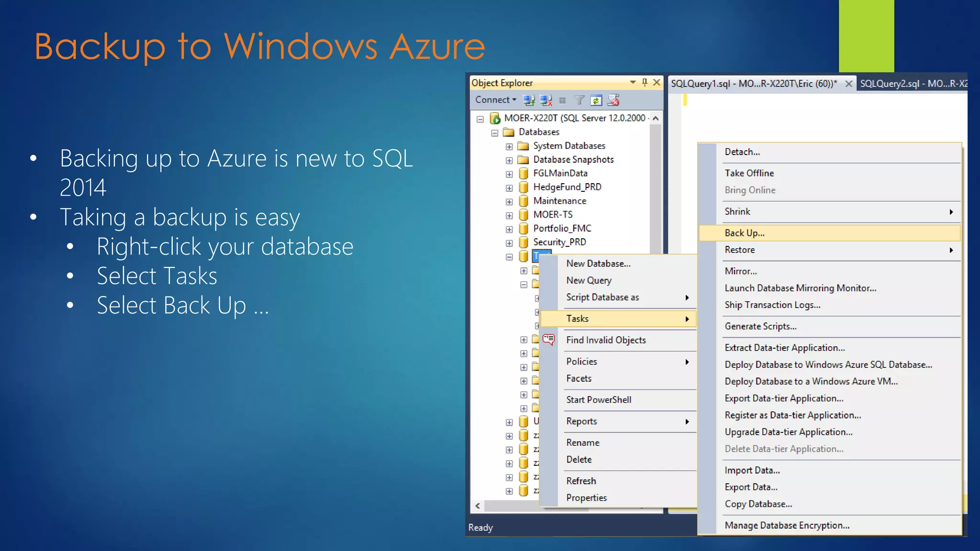Expand the MOER-TS database node
The width and height of the screenshot is (980, 551).
(x=509, y=216)
